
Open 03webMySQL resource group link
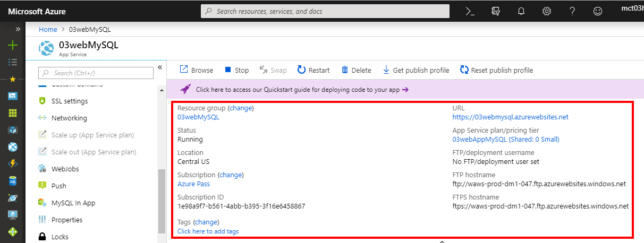[198, 117]
